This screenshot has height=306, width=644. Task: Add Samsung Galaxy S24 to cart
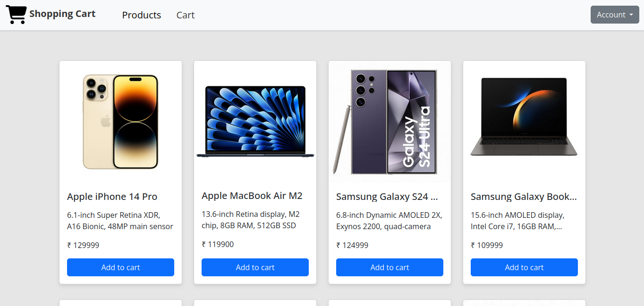pos(390,267)
